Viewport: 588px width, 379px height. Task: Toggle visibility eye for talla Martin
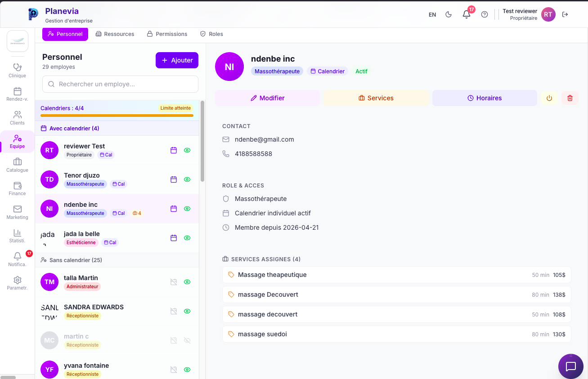(187, 282)
